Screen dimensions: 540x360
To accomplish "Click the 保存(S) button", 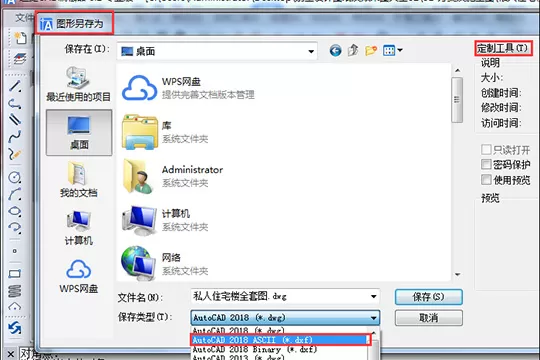I will coord(428,297).
